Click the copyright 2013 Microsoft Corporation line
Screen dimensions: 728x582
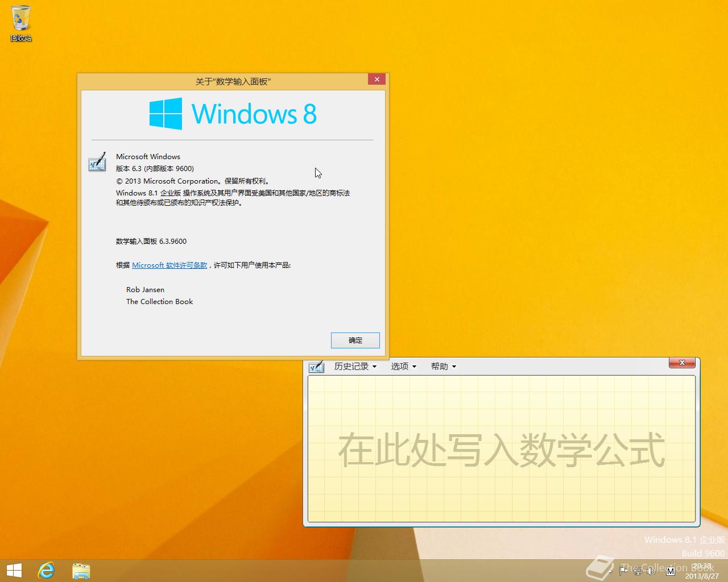click(192, 181)
